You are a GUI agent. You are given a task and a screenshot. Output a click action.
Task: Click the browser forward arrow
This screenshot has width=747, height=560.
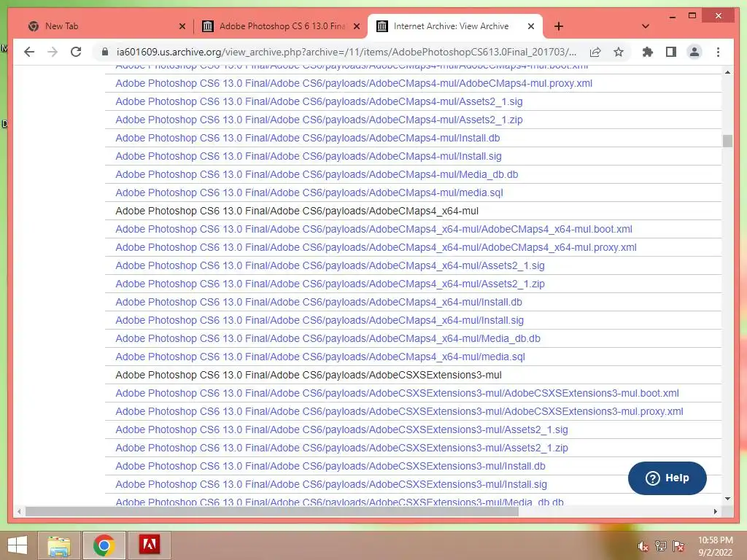53,52
